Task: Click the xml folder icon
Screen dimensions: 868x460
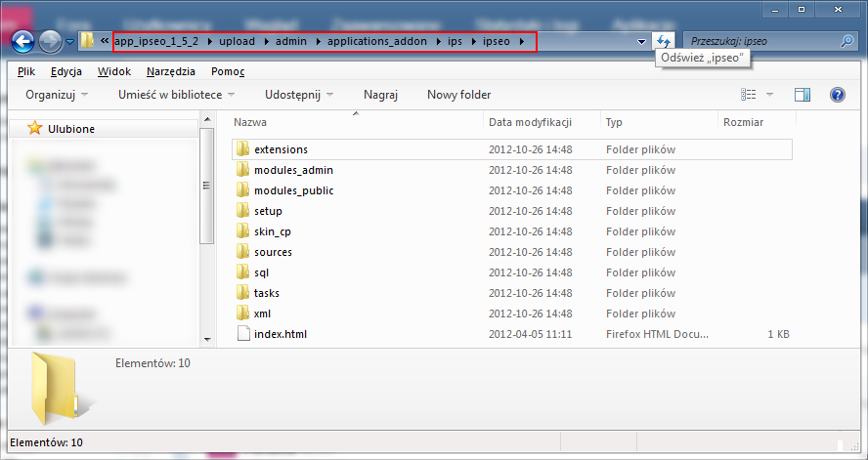Action: (x=242, y=313)
